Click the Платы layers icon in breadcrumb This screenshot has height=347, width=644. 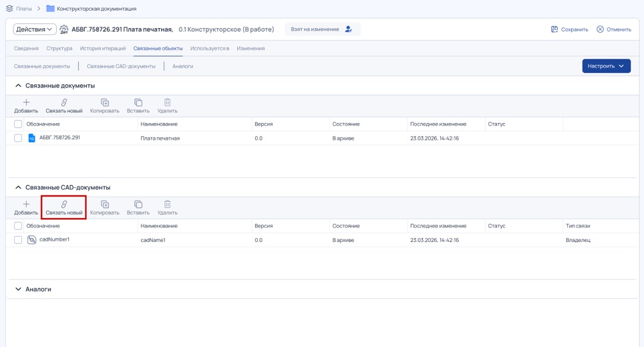click(x=9, y=9)
